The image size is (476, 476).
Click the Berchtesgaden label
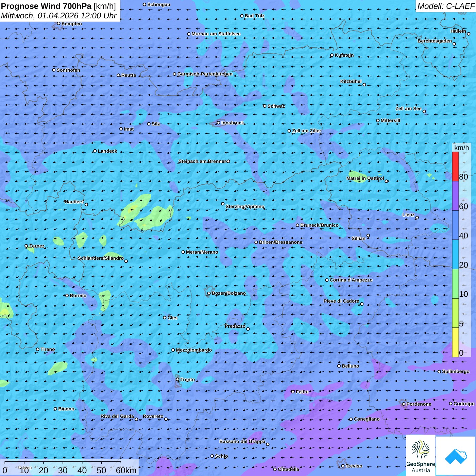coord(435,41)
